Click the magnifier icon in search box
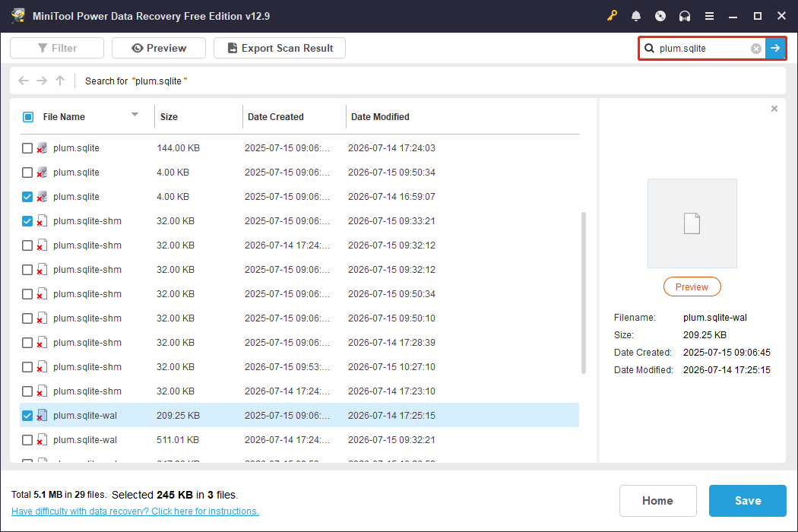The image size is (798, 532). coord(649,49)
